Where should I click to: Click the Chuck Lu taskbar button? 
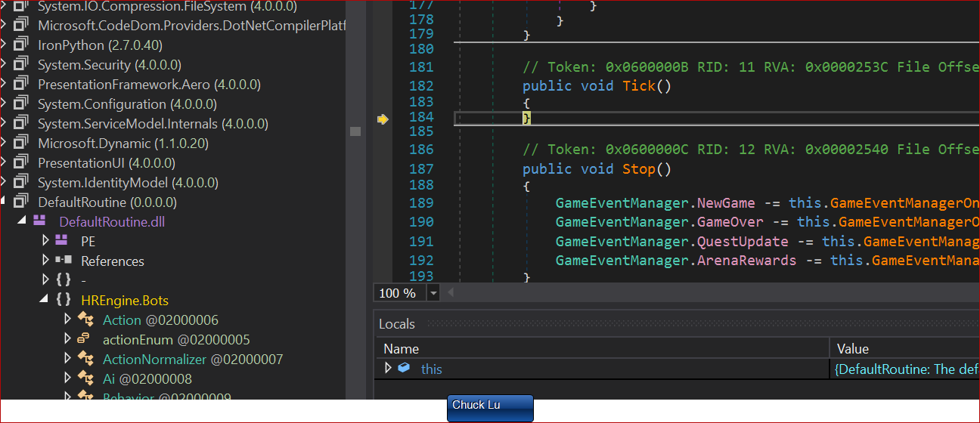point(490,408)
